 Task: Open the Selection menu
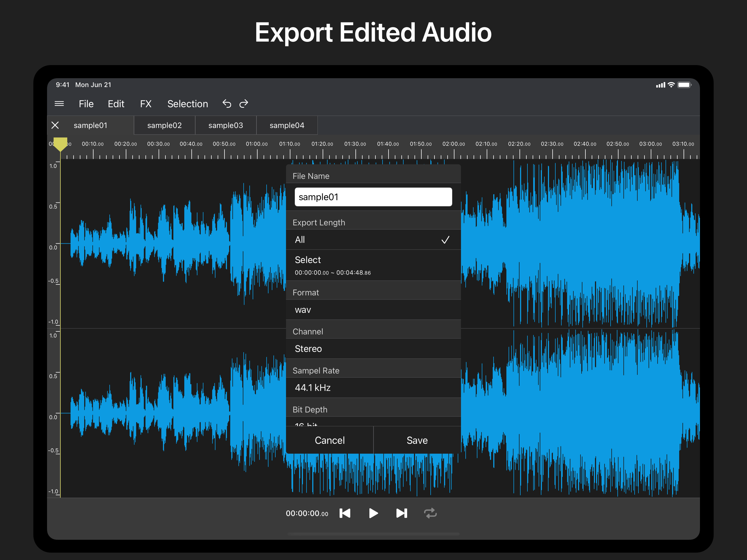click(x=187, y=104)
